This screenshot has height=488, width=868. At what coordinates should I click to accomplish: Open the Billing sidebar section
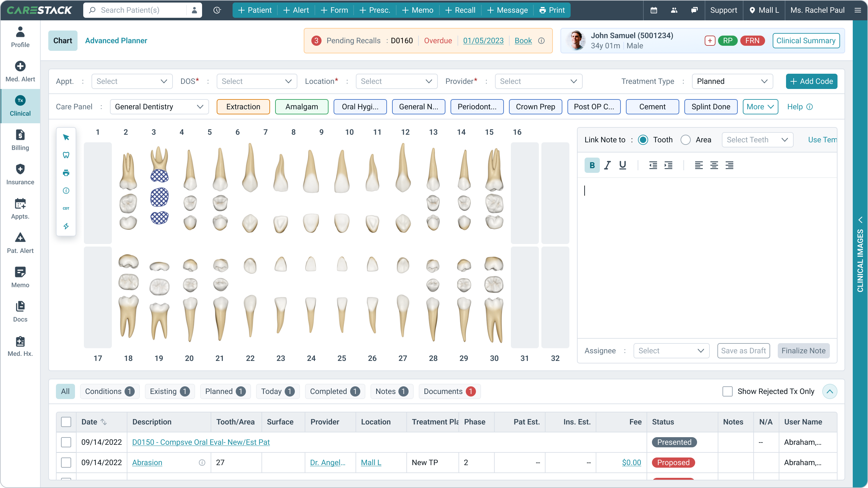(20, 140)
